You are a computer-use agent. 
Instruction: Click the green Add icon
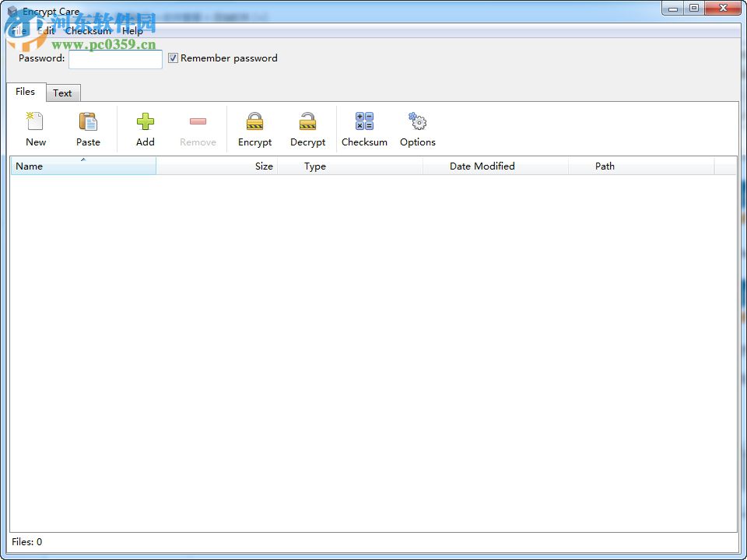pos(145,127)
